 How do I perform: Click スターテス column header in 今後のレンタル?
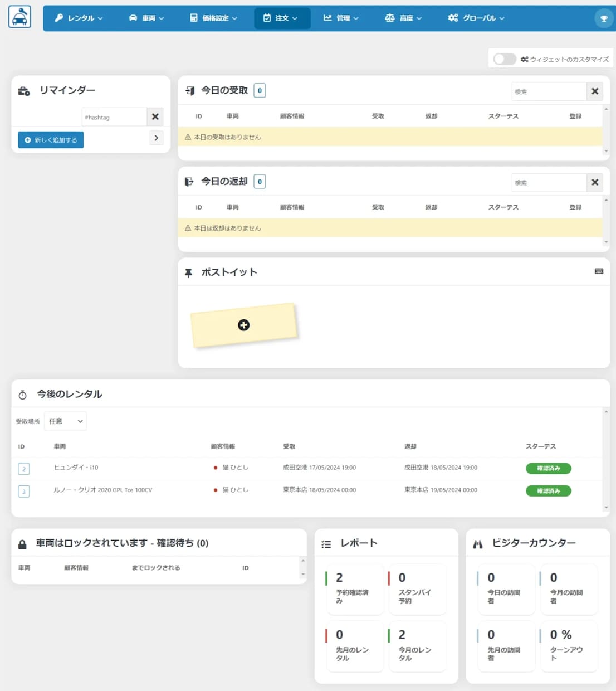(x=541, y=446)
